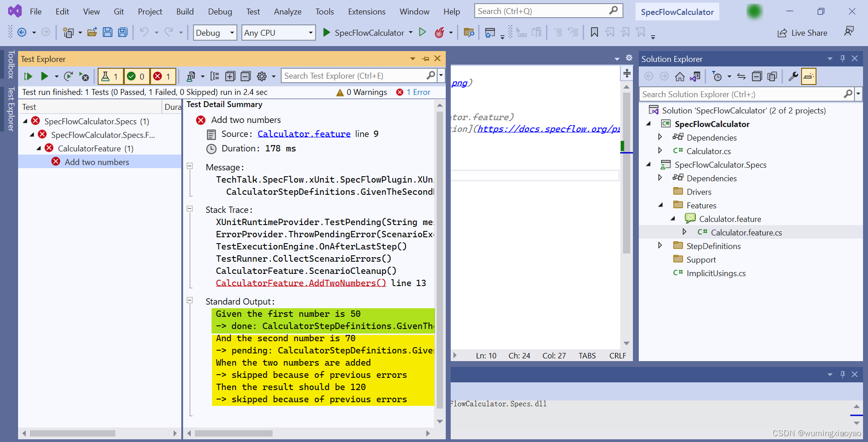The image size is (868, 442).
Task: Collapse CalculatorFeature (1) test node
Action: click(39, 148)
